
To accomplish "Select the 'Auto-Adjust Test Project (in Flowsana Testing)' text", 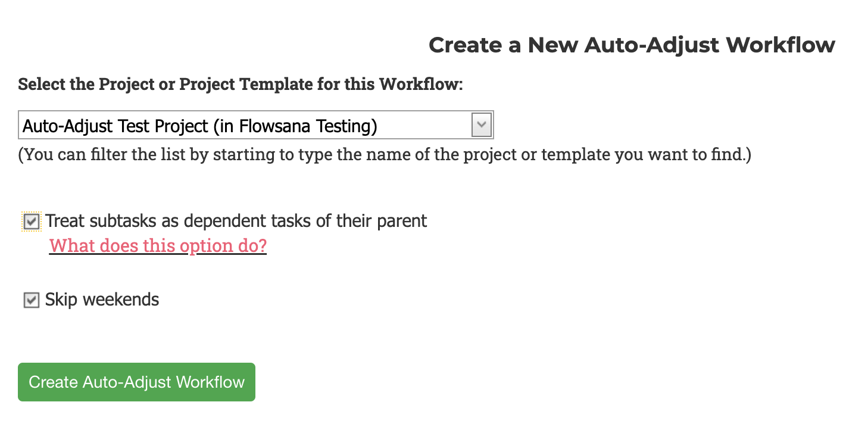I will coord(200,126).
